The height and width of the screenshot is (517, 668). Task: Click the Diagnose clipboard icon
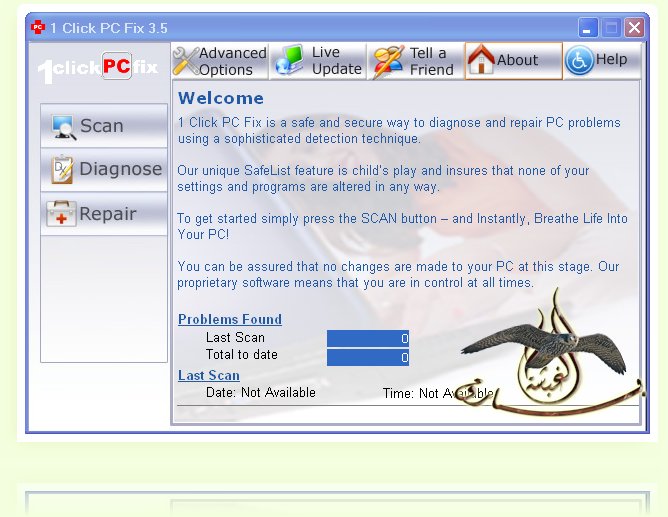62,169
